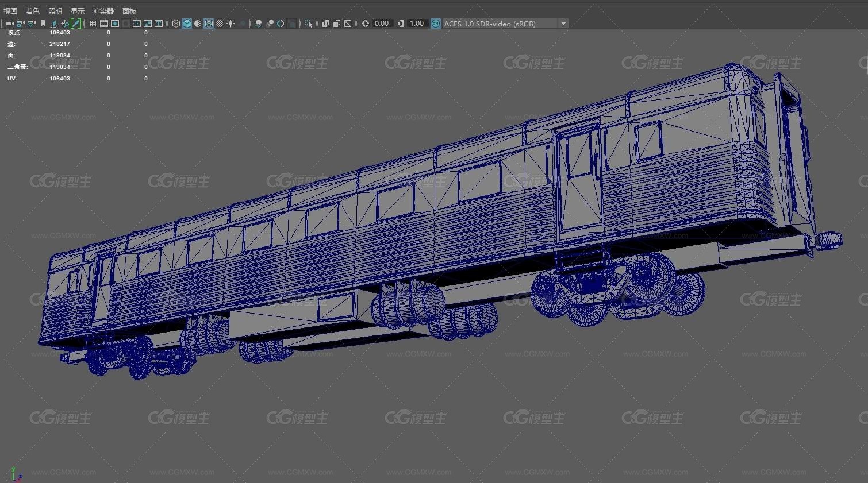Toggle the Field Chart display

pyautogui.click(x=137, y=24)
